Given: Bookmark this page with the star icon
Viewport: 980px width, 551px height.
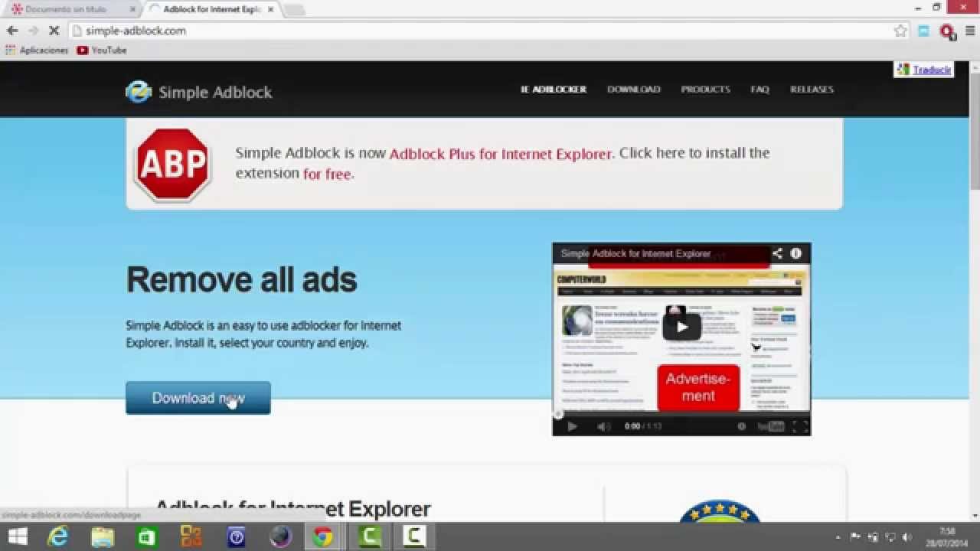Looking at the screenshot, I should [x=900, y=31].
